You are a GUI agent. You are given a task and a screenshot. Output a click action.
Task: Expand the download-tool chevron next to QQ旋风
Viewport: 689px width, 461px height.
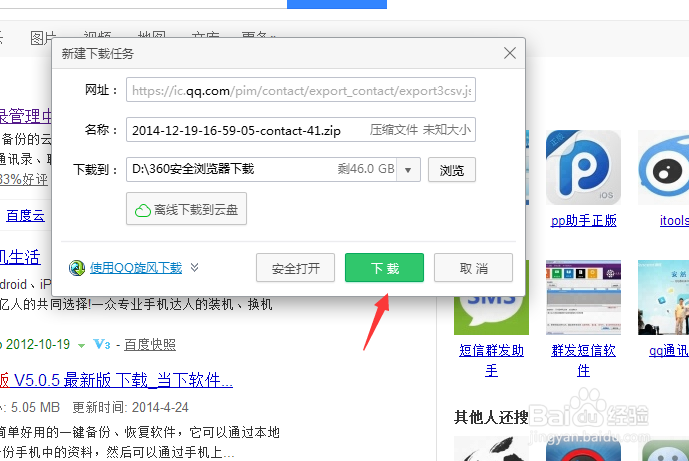tap(194, 267)
